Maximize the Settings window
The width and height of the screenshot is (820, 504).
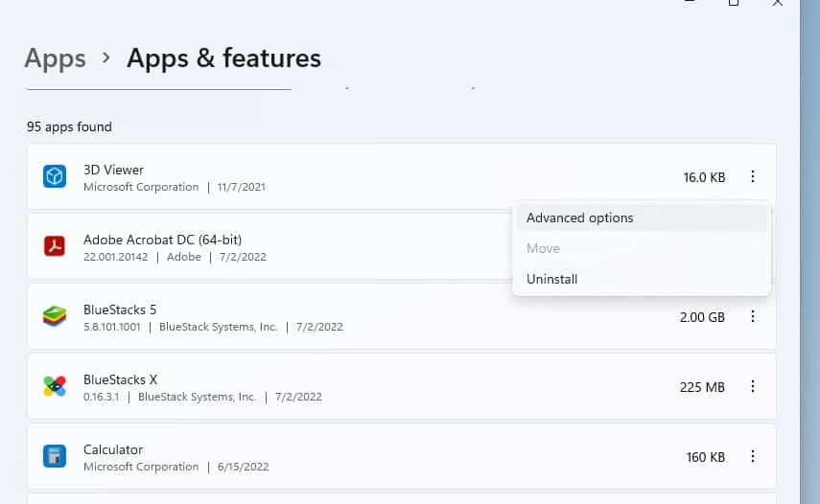[x=734, y=3]
